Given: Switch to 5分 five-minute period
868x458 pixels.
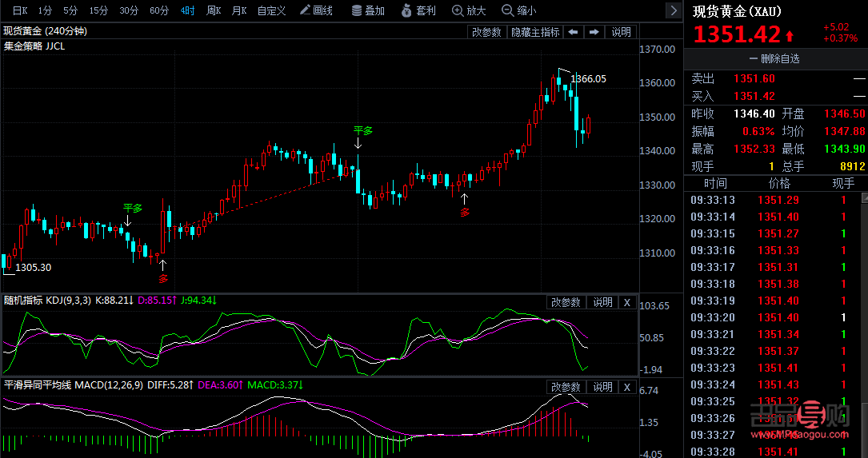Looking at the screenshot, I should tap(70, 10).
